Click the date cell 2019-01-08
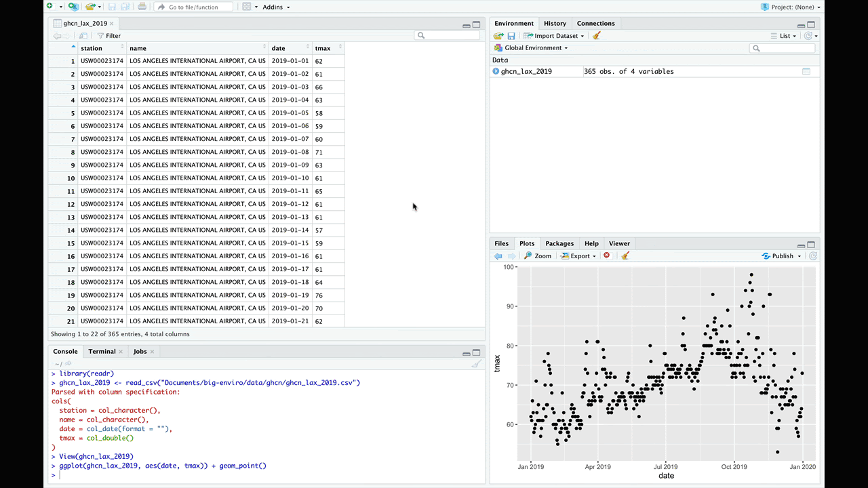This screenshot has height=488, width=868. [x=290, y=152]
